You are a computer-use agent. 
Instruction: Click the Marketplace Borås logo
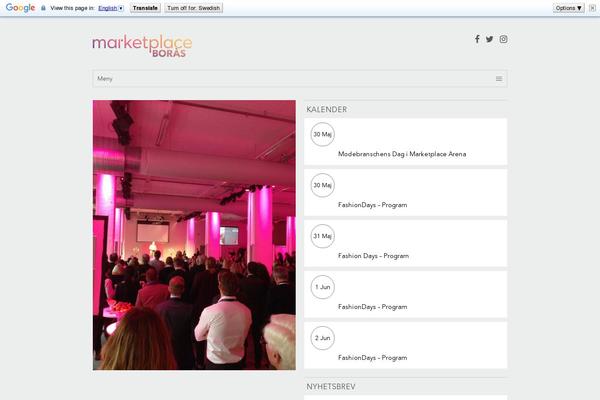coord(142,45)
